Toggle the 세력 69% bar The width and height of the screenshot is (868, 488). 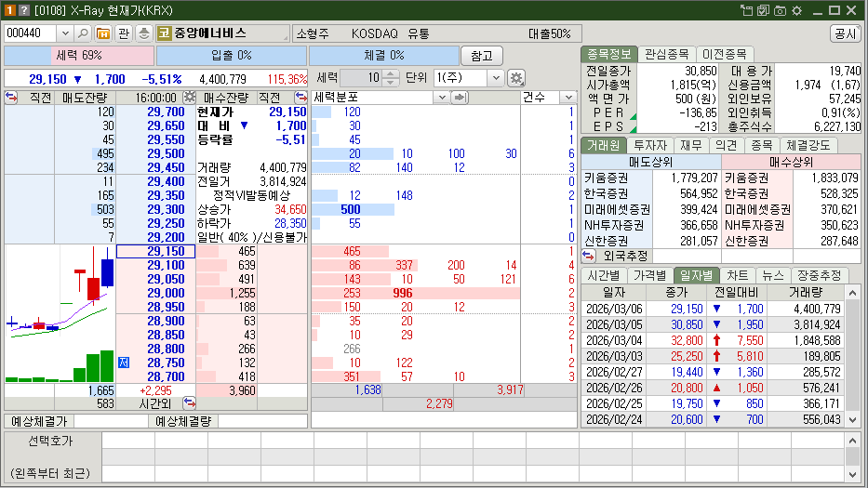(79, 56)
